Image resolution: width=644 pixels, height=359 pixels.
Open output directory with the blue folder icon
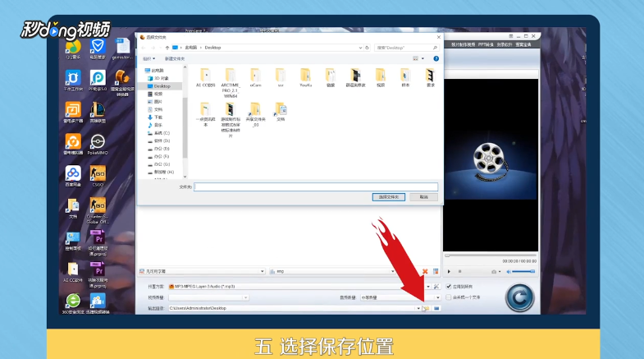click(x=436, y=308)
